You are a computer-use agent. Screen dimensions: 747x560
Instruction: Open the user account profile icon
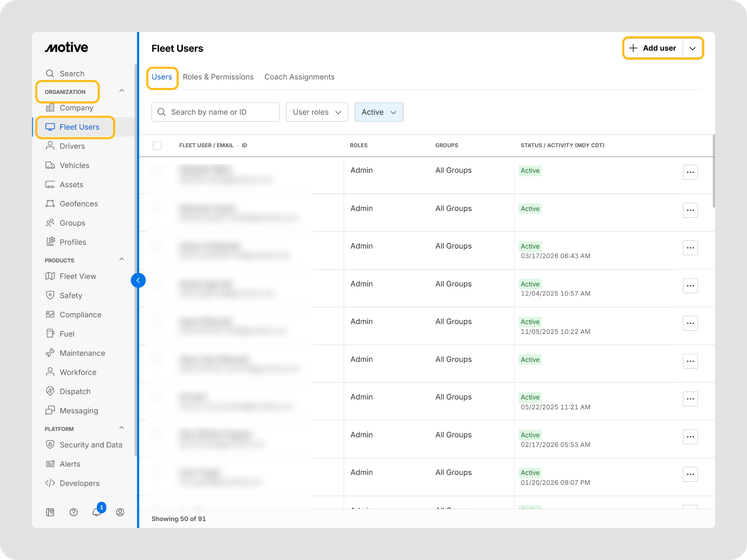[120, 512]
